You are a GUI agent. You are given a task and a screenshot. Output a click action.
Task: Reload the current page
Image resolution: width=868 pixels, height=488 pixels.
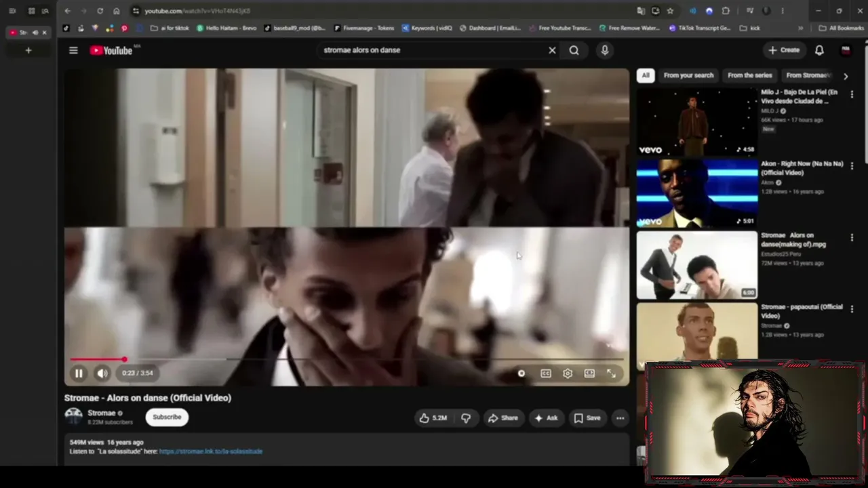click(100, 11)
